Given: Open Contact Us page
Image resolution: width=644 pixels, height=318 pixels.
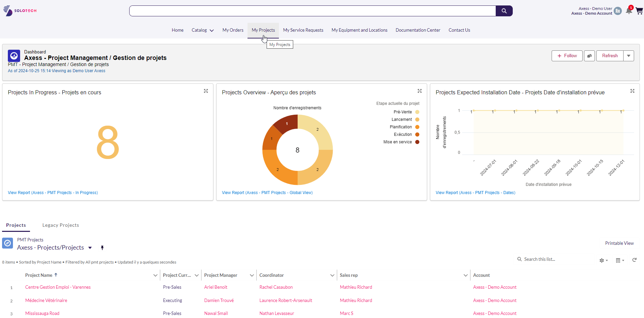Looking at the screenshot, I should click(x=459, y=30).
